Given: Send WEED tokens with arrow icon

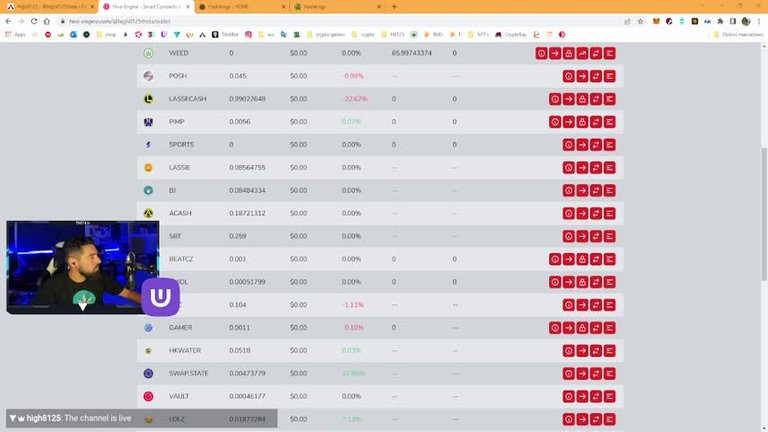Looking at the screenshot, I should [x=555, y=53].
